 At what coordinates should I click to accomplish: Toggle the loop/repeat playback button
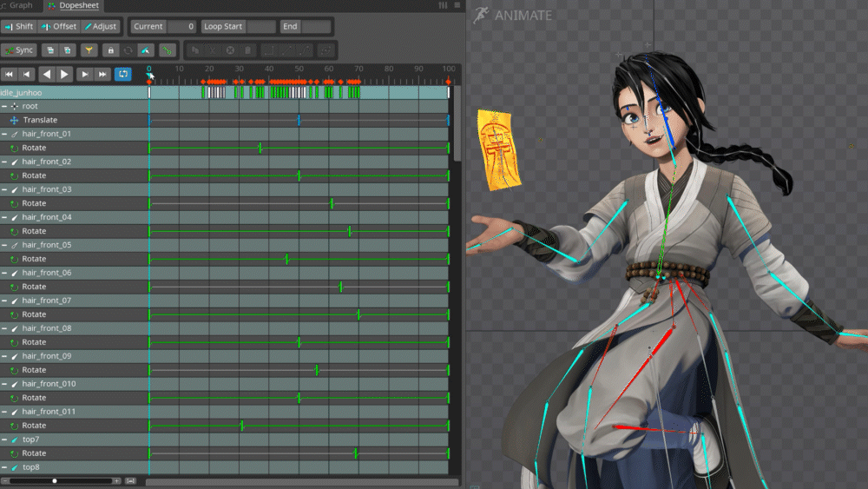123,74
